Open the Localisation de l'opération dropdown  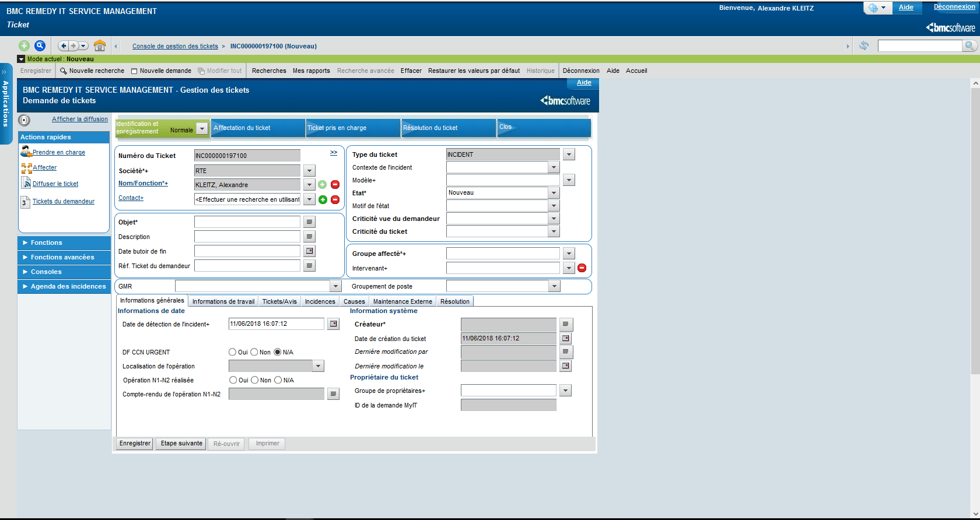pyautogui.click(x=318, y=366)
